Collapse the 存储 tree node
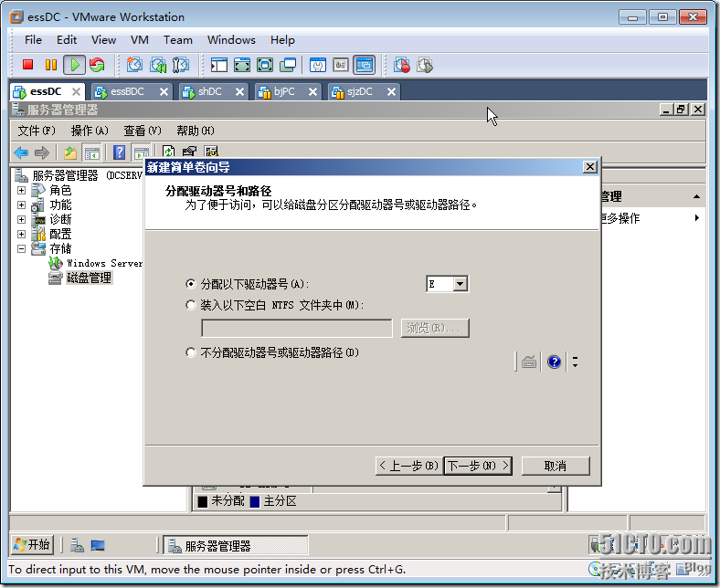Viewport: 720px width, 588px height. point(21,248)
